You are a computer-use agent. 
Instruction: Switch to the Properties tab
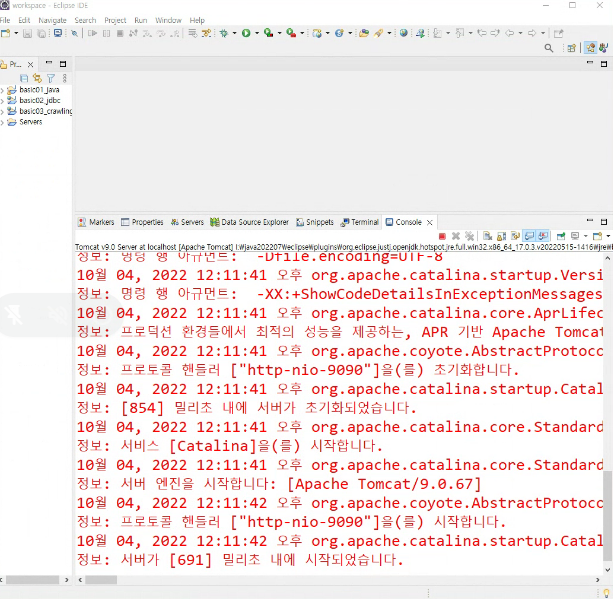click(142, 222)
